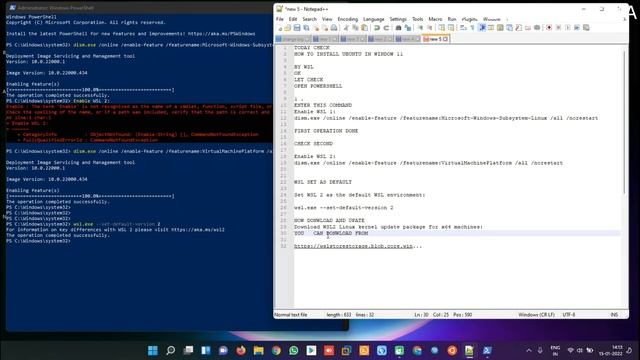640x360 pixels.
Task: Click the 'wsl.exe --set-default-version 2' line
Action: [x=343, y=208]
